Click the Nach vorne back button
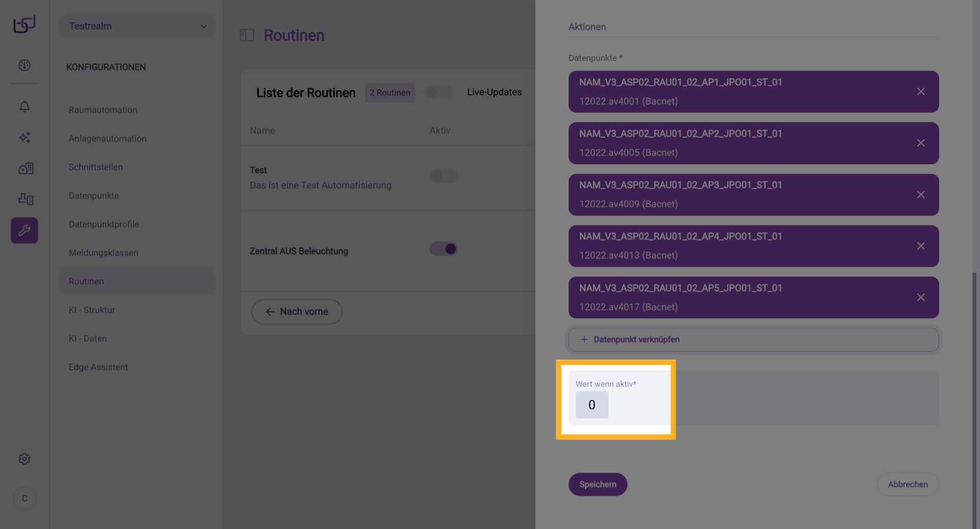The width and height of the screenshot is (980, 529). pyautogui.click(x=297, y=312)
